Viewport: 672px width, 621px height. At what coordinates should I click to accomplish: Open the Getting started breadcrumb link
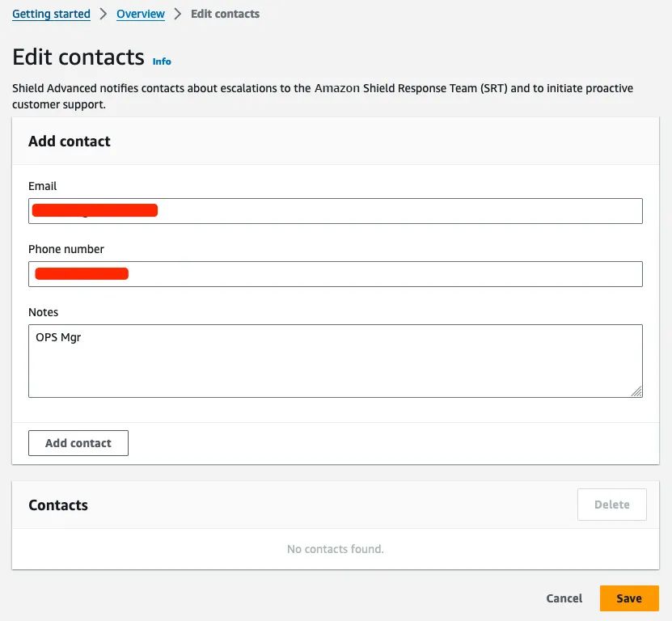point(51,14)
